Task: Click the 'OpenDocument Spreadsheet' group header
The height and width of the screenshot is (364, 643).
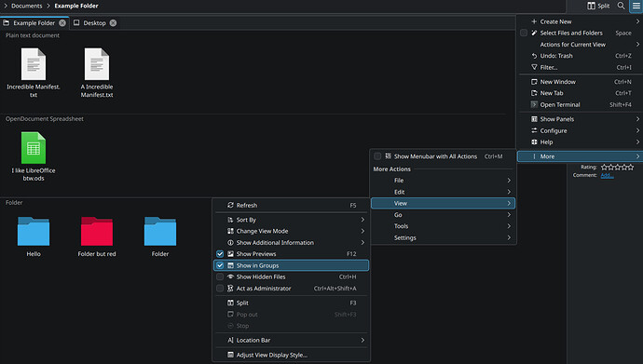Action: (45, 119)
